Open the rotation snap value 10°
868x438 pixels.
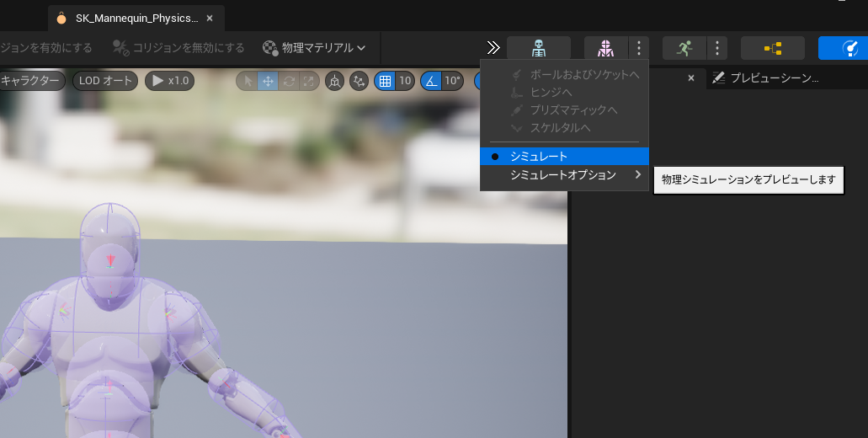[452, 82]
